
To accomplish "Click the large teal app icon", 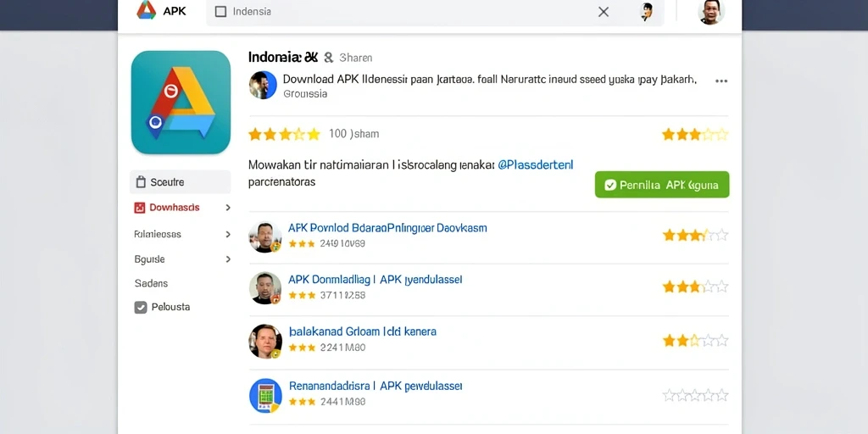I will click(181, 103).
